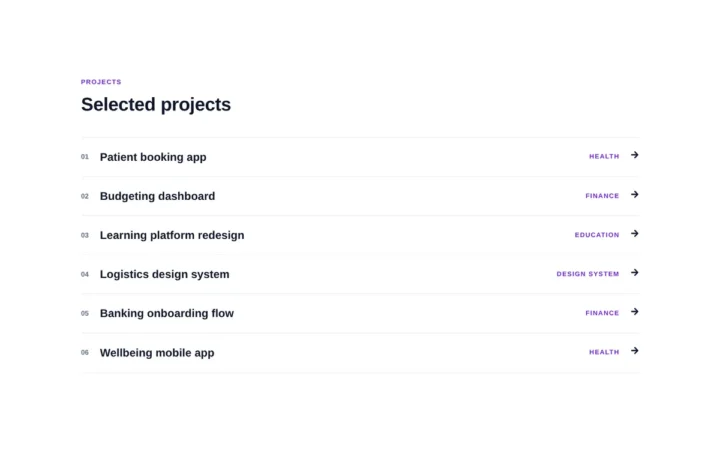Open the Patient booking app project
720x450 pixels.
[x=360, y=157]
